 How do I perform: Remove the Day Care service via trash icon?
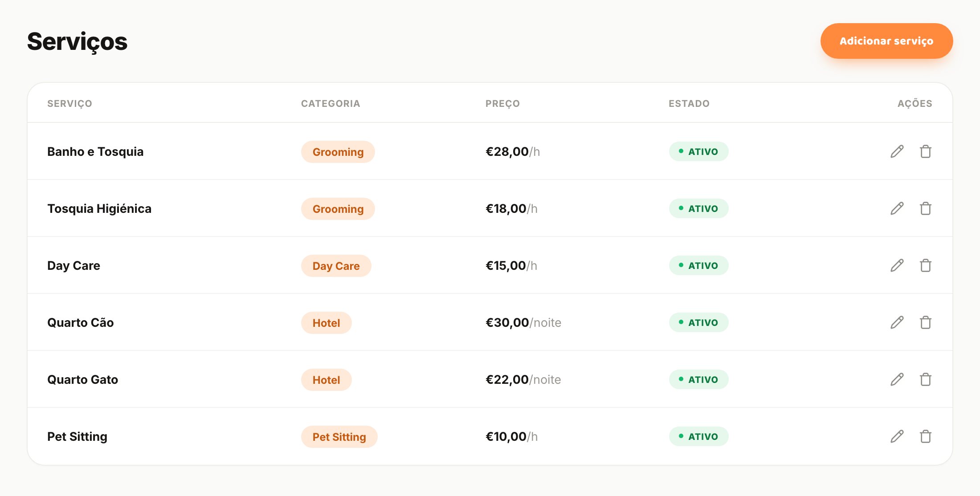pos(926,265)
